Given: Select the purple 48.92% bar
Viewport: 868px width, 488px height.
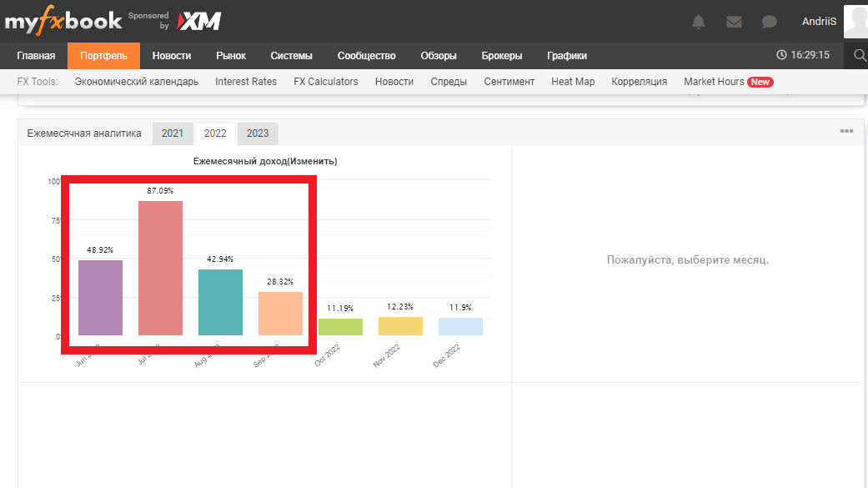Looking at the screenshot, I should (x=100, y=298).
